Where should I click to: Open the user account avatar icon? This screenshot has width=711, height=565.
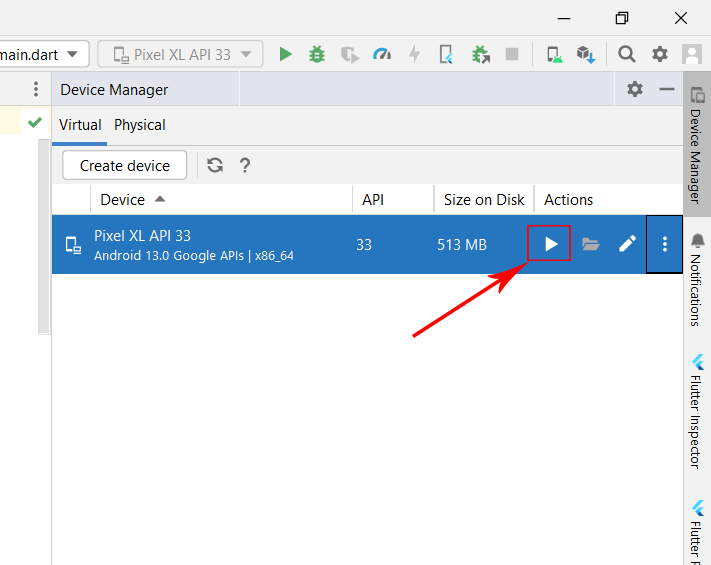tap(692, 54)
